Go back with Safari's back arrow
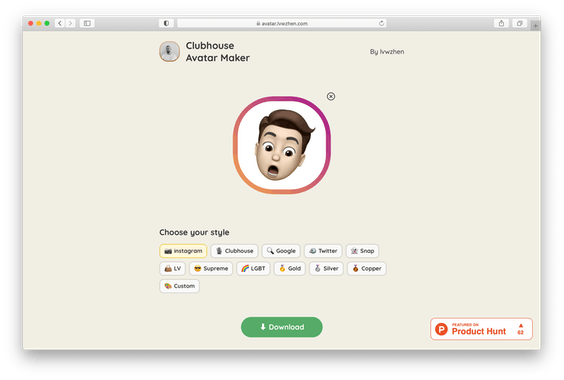564x380 pixels. tap(60, 23)
